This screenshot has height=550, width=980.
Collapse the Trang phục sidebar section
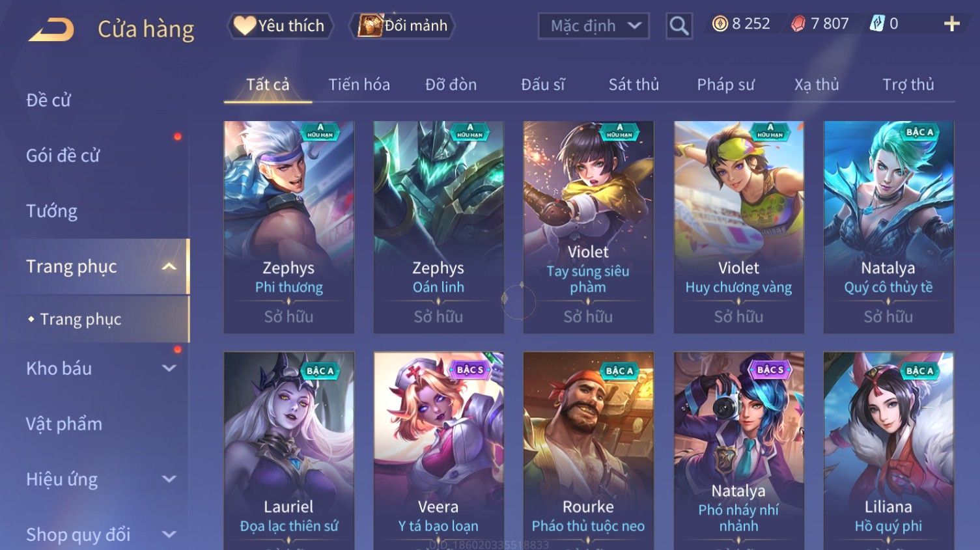pyautogui.click(x=169, y=267)
